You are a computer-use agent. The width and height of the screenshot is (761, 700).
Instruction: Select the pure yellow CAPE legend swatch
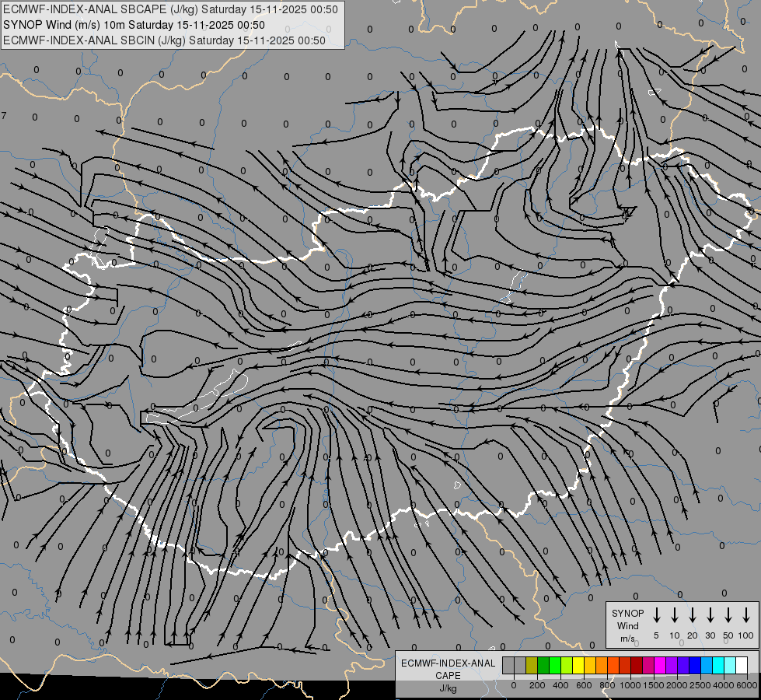point(578,665)
